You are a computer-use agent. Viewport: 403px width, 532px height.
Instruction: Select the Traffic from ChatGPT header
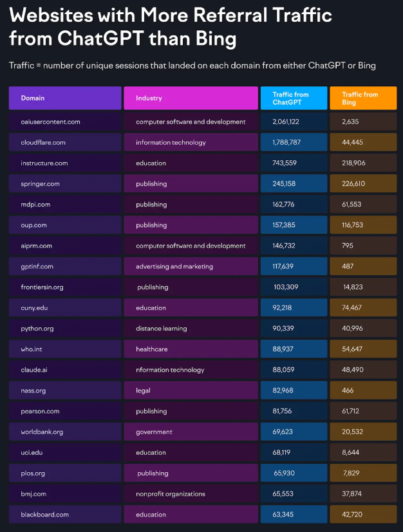coord(293,98)
